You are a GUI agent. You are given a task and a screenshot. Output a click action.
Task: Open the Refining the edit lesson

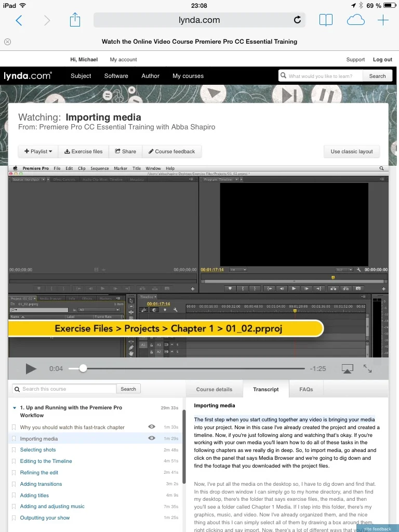(x=39, y=473)
